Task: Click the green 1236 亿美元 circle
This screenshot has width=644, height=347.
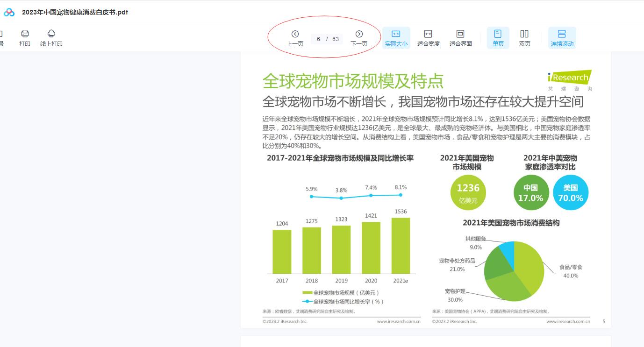Action: click(x=468, y=193)
